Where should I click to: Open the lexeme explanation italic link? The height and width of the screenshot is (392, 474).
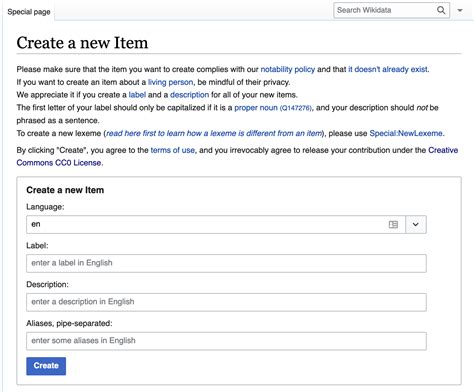click(214, 133)
